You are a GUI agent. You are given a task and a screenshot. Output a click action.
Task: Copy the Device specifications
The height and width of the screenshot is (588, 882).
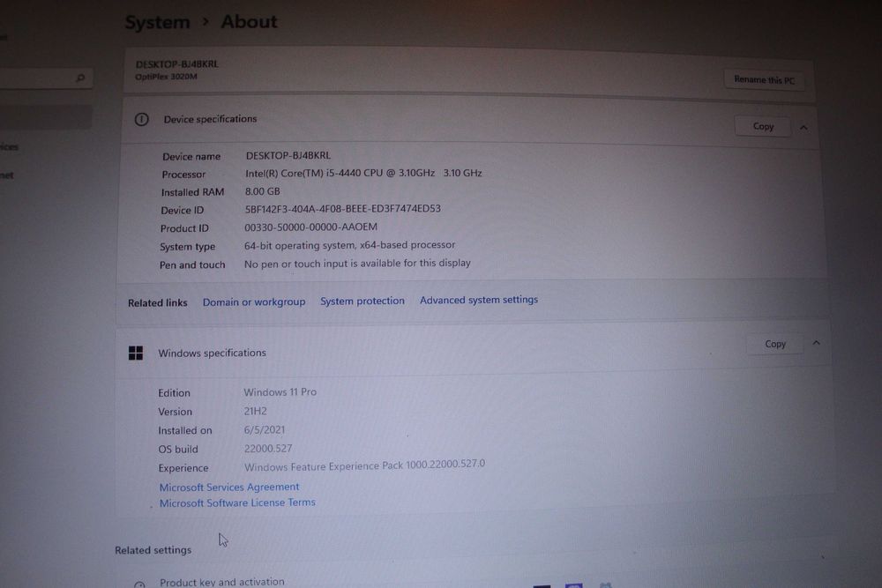[x=763, y=126]
